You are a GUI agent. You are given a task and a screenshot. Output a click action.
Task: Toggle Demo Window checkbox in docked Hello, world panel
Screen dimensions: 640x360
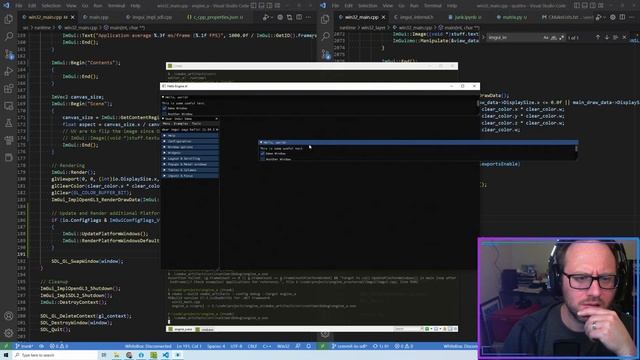164,108
